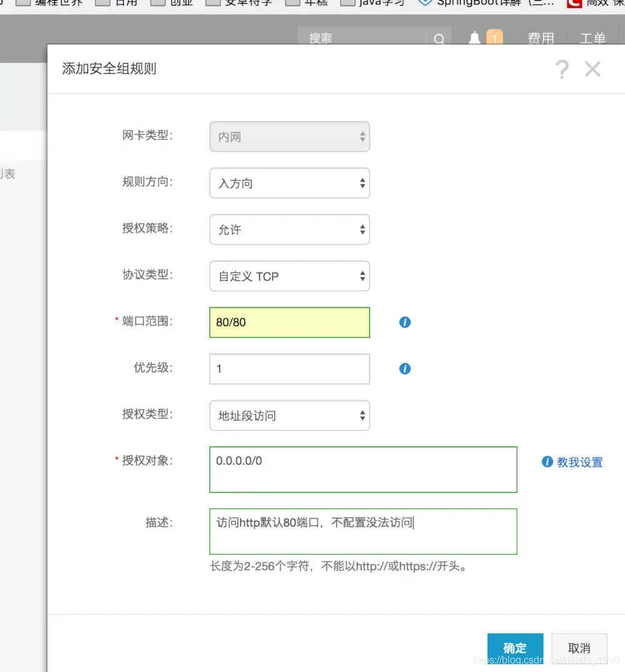Click the disabled 网卡类型 dropdown showing 内网

coord(289,137)
